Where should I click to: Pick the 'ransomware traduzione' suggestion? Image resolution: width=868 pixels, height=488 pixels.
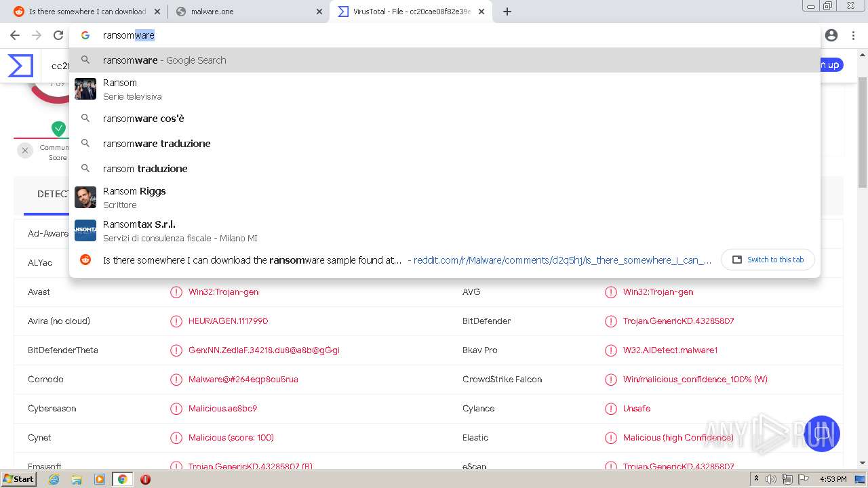[x=444, y=144]
